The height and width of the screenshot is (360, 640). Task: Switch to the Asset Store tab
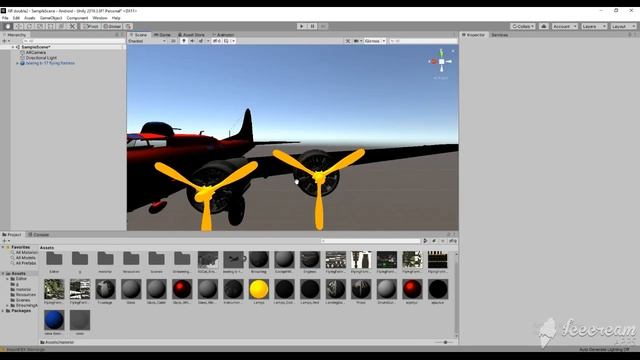tap(191, 35)
